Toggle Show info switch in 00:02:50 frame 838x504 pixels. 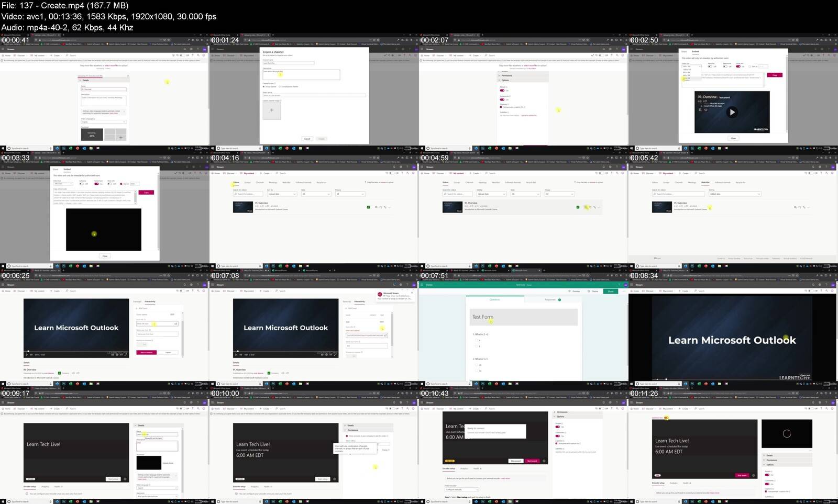[x=738, y=66]
